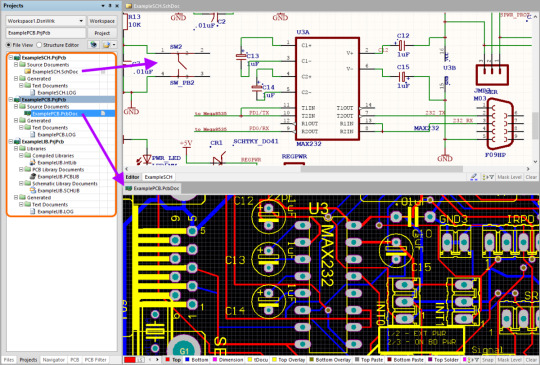Click the Workspace button
Viewport: 540px width, 365px height.
[102, 21]
